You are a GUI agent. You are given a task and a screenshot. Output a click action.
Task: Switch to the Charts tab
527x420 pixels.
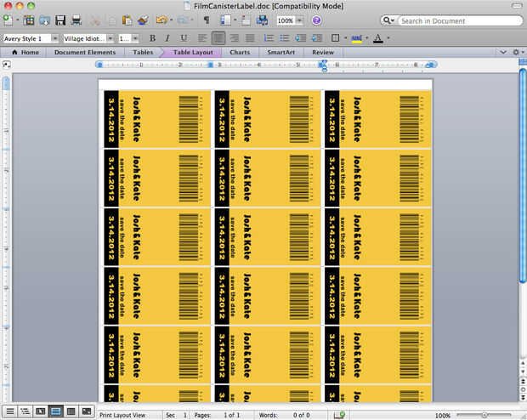[240, 53]
